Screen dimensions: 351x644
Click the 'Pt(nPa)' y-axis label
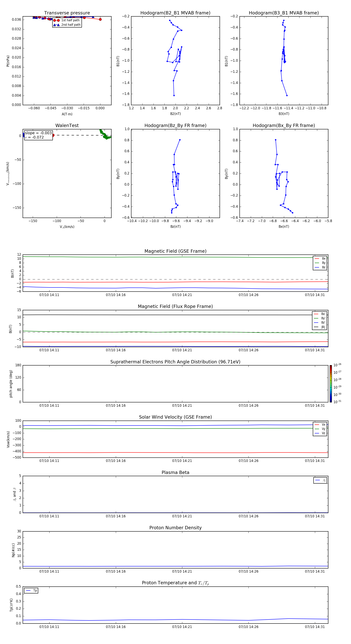(8, 61)
